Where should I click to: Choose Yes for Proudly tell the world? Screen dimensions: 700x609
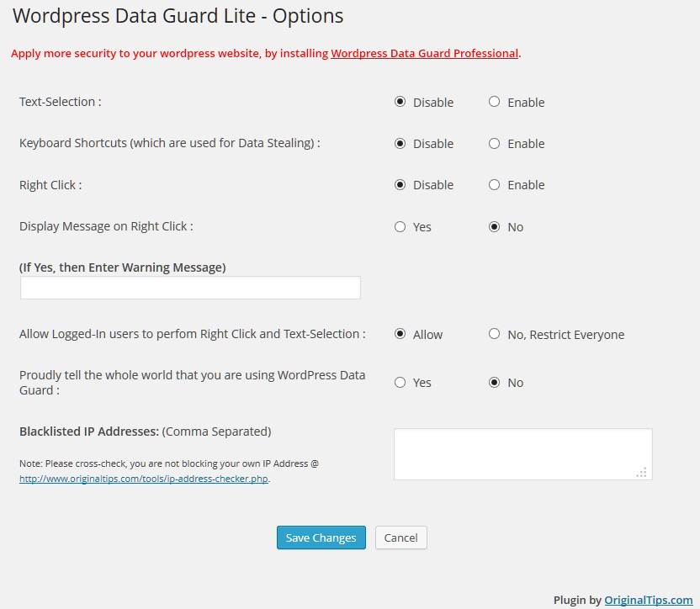pyautogui.click(x=400, y=383)
